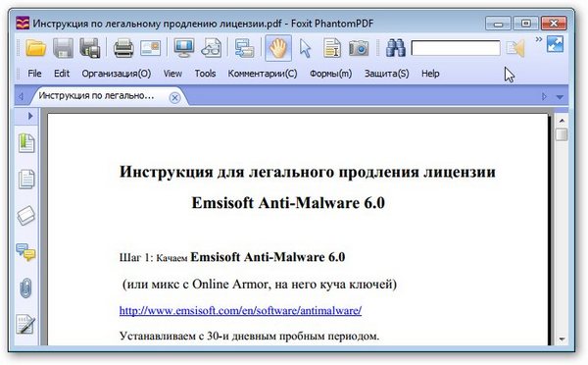This screenshot has width=588, height=365.
Task: Select the arrow Select Annotation tool
Action: pyautogui.click(x=305, y=48)
